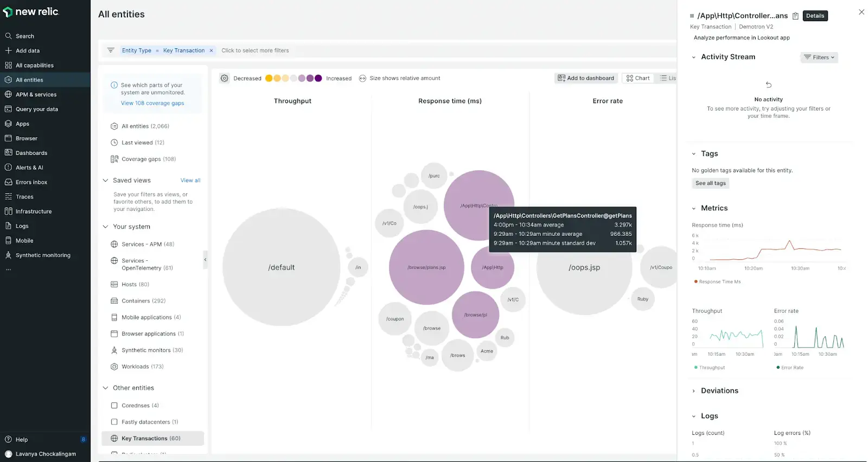This screenshot has height=462, width=868.
Task: Click the filter lines icon in filter bar
Action: [111, 50]
